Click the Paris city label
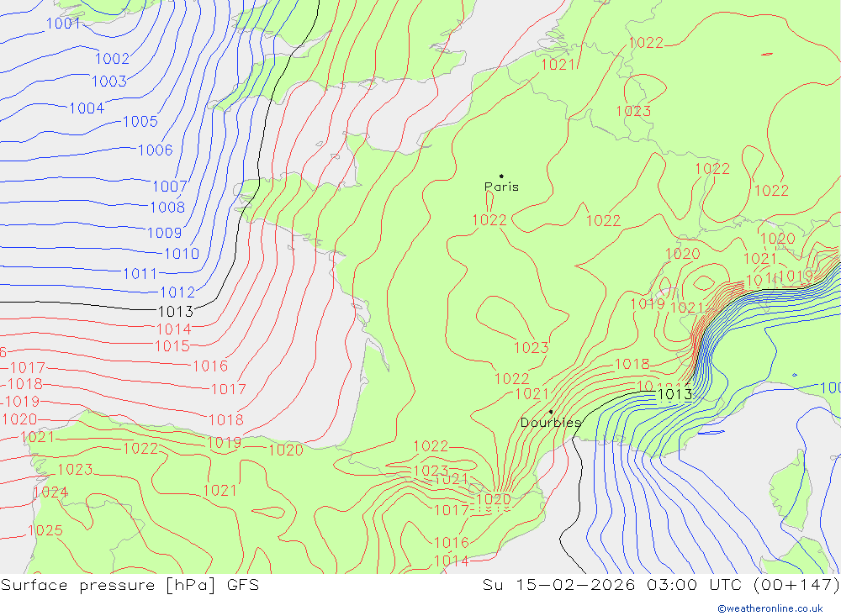Viewport: 841px width, 616px height. click(x=501, y=187)
